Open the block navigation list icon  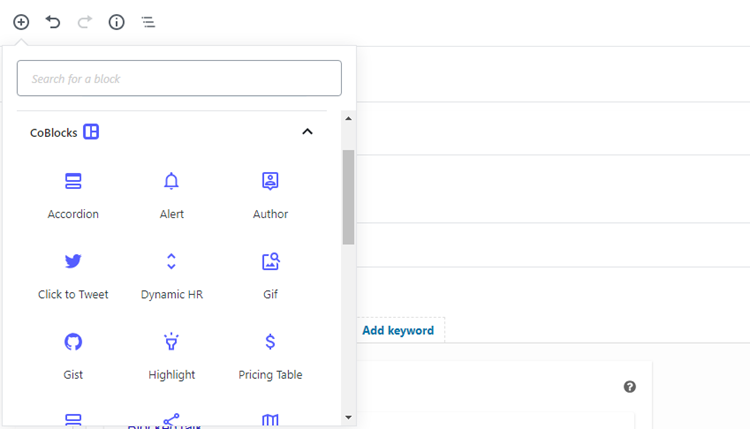coord(148,22)
